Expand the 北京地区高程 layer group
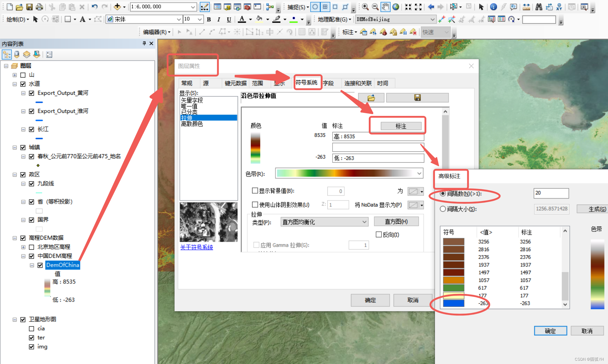The height and width of the screenshot is (364, 608). tap(23, 247)
